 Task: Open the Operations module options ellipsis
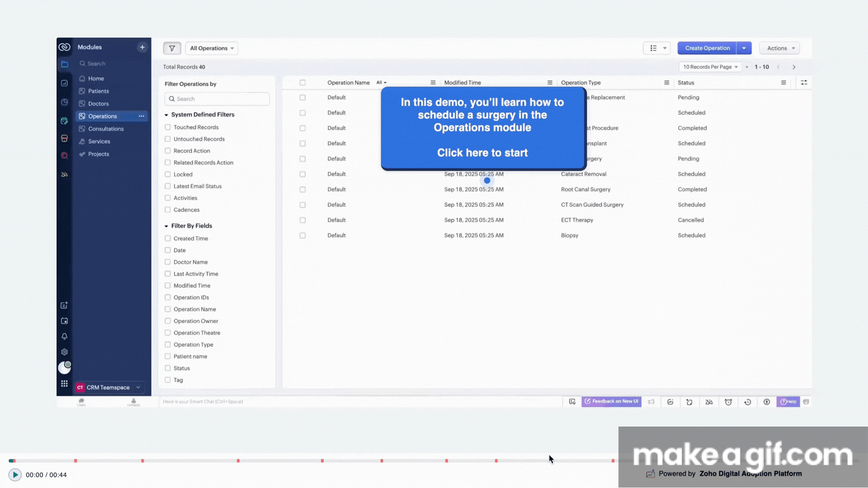pyautogui.click(x=142, y=116)
